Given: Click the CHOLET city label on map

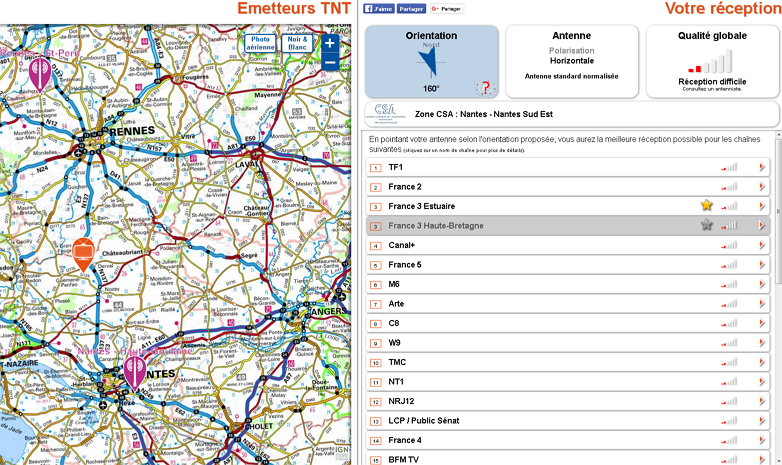Looking at the screenshot, I should (x=259, y=426).
